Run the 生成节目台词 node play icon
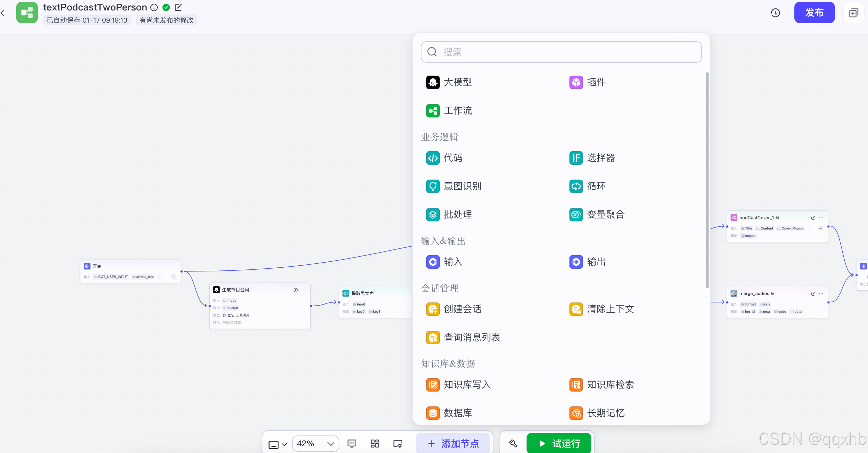This screenshot has width=868, height=453. click(296, 290)
